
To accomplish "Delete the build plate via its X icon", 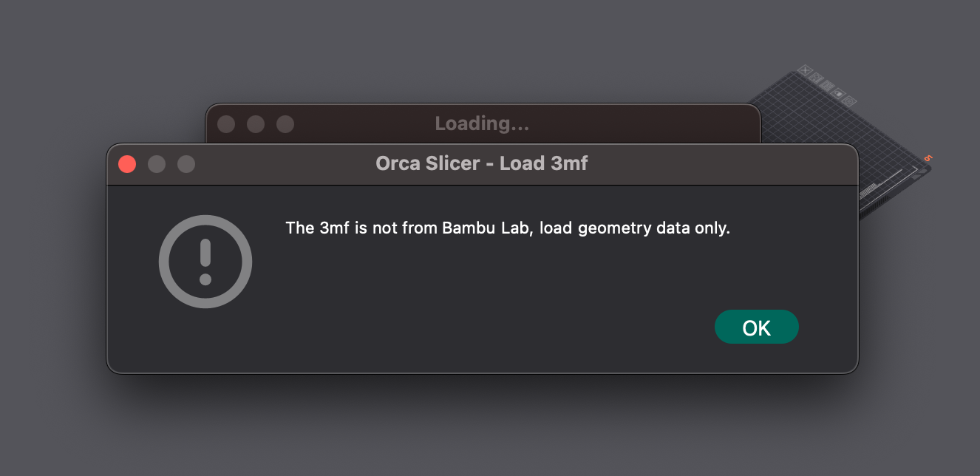I will point(806,70).
